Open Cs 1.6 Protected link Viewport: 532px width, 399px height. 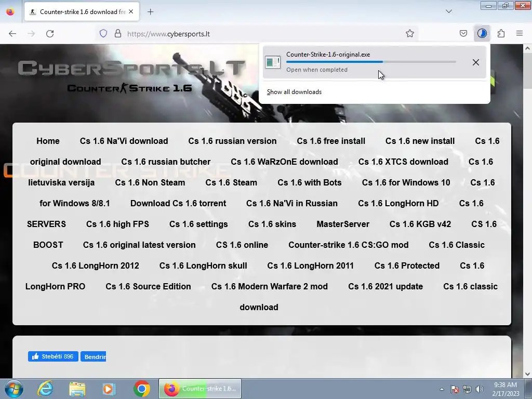coord(407,265)
